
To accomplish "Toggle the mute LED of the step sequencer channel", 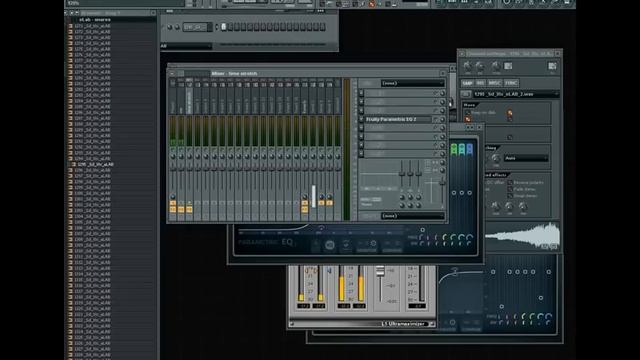I will tap(163, 27).
